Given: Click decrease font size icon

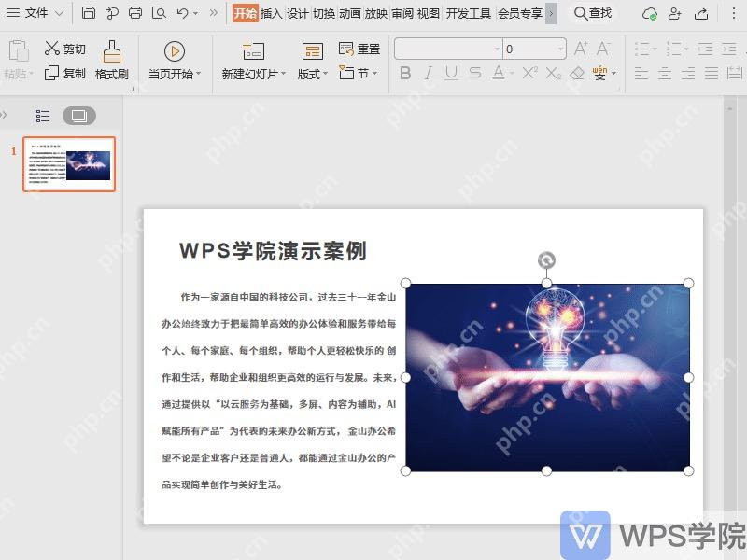Looking at the screenshot, I should (x=603, y=49).
